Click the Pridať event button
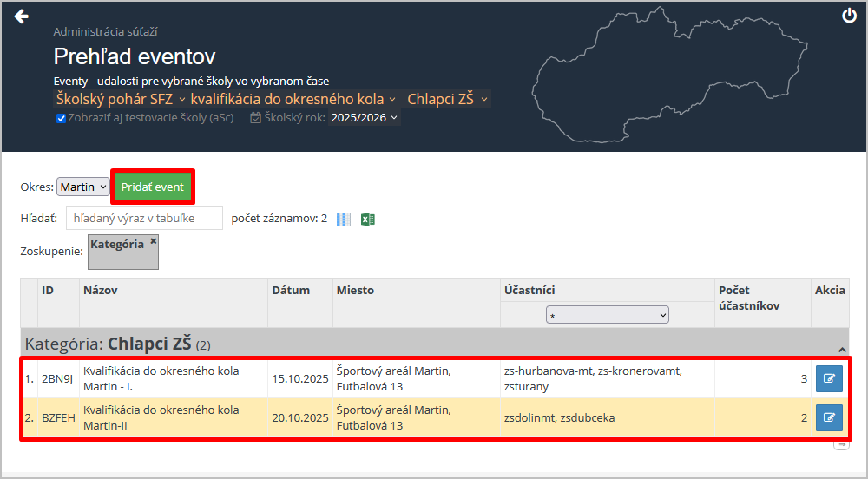 [152, 187]
